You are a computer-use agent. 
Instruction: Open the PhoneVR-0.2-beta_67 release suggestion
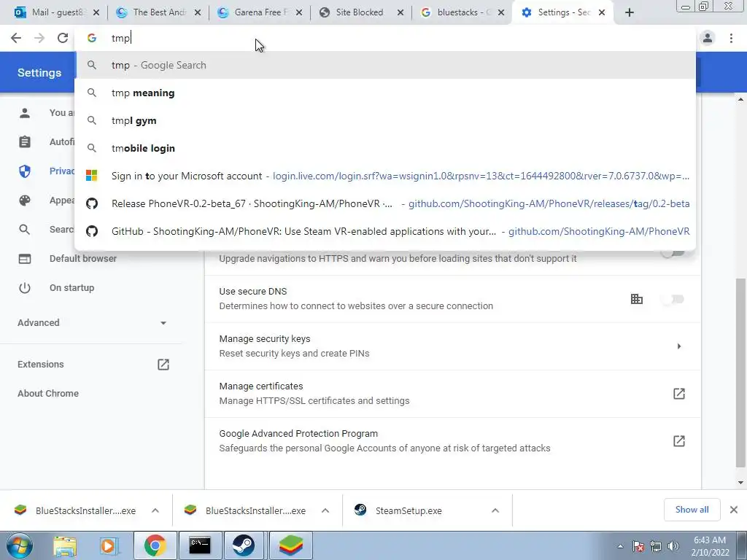(x=385, y=203)
